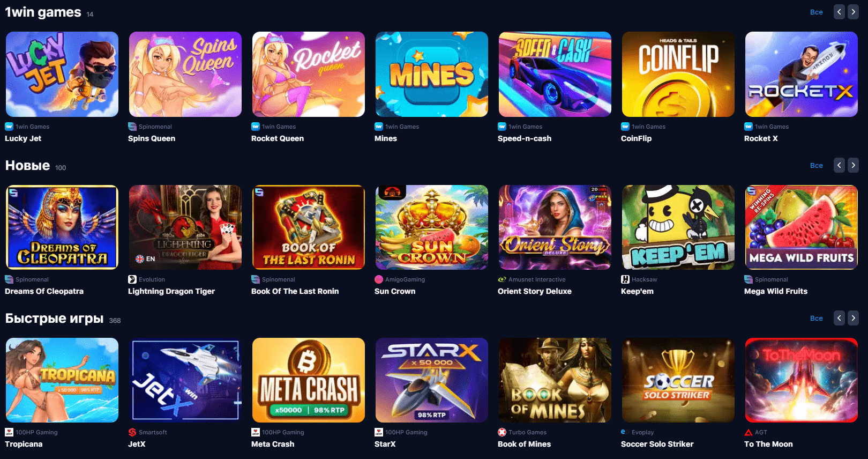Open CoinFlip game thumbnail

678,74
